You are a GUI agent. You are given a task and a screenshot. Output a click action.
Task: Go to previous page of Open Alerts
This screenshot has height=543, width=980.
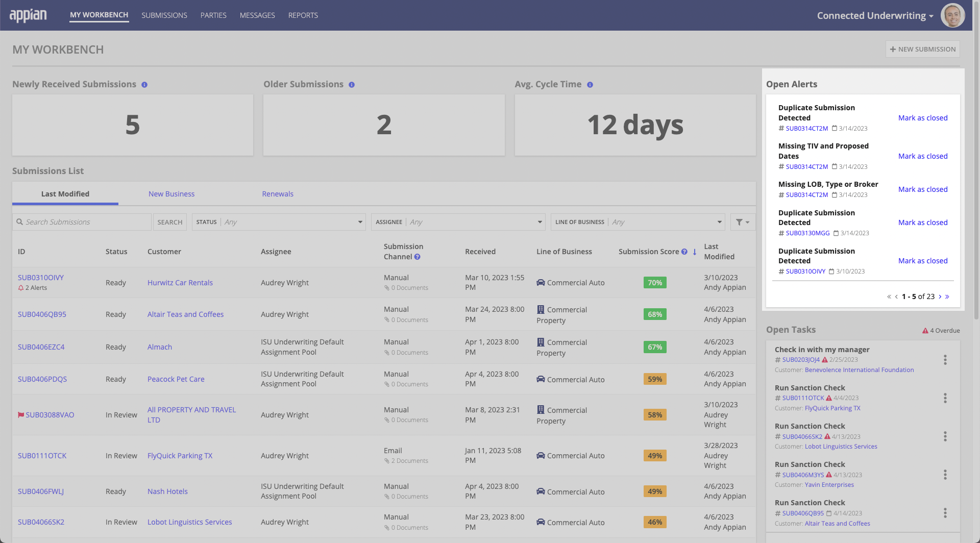896,297
